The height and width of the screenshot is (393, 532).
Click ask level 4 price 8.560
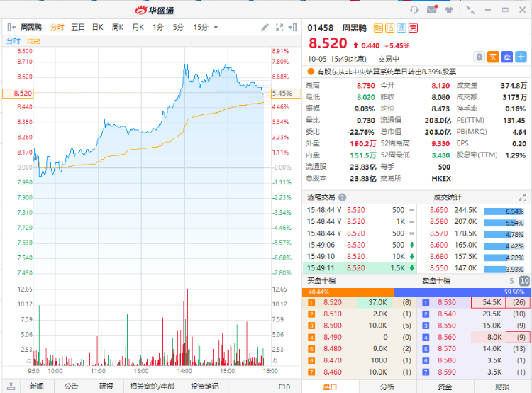(x=447, y=337)
